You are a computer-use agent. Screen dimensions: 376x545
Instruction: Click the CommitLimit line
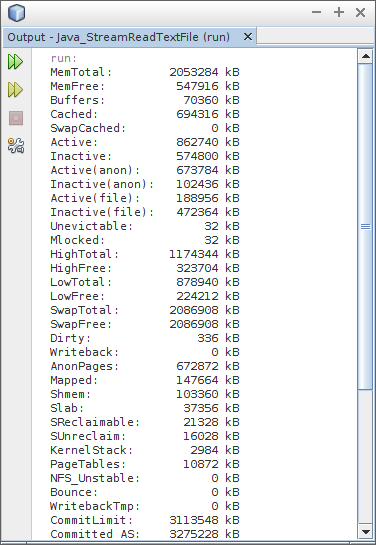click(145, 520)
